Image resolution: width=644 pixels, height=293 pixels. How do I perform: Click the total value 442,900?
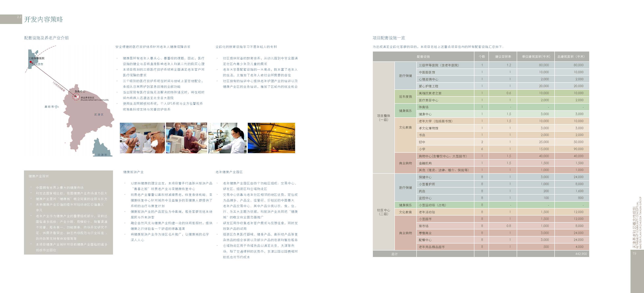tap(581, 254)
